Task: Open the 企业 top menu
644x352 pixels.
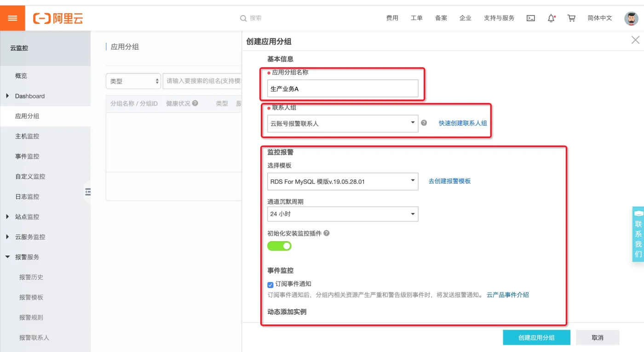Action: click(x=466, y=18)
